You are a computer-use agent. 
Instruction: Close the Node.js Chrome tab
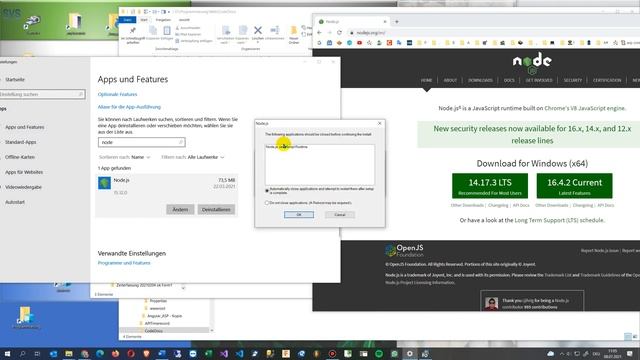point(384,22)
